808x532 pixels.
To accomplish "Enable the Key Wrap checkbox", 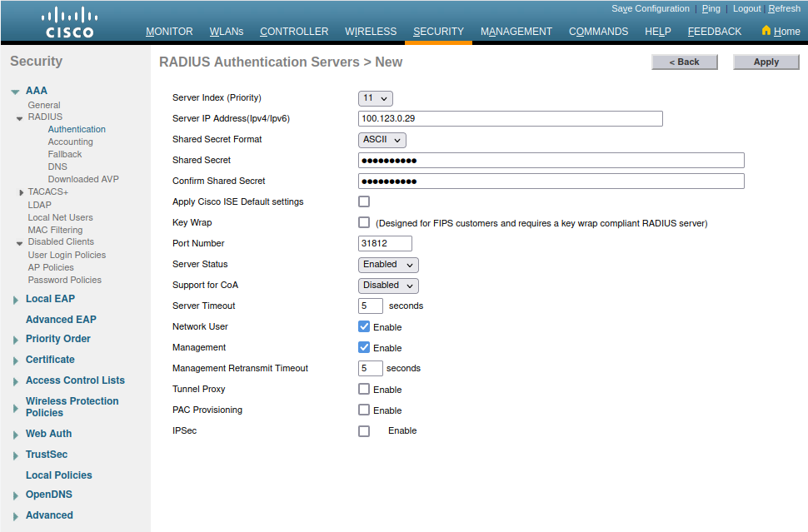I will [364, 222].
